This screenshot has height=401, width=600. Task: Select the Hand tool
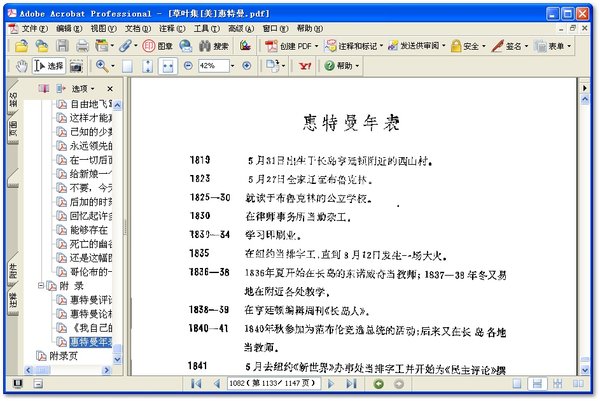point(21,66)
